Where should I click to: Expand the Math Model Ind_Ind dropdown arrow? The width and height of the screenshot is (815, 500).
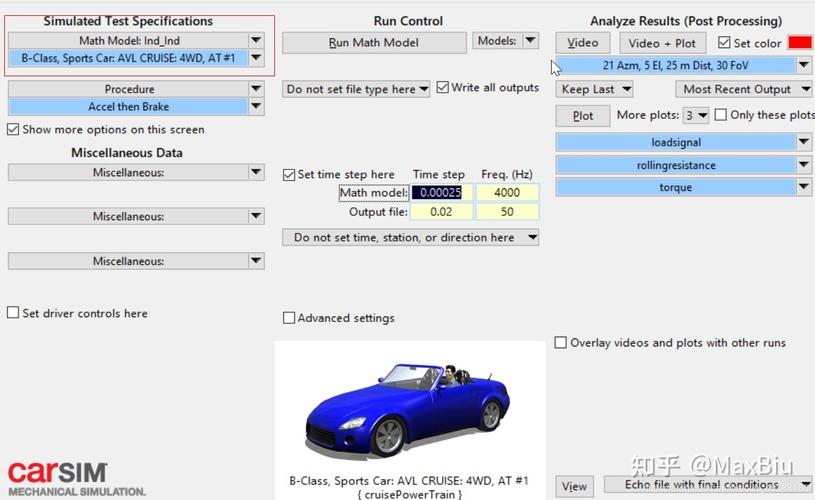pyautogui.click(x=256, y=41)
